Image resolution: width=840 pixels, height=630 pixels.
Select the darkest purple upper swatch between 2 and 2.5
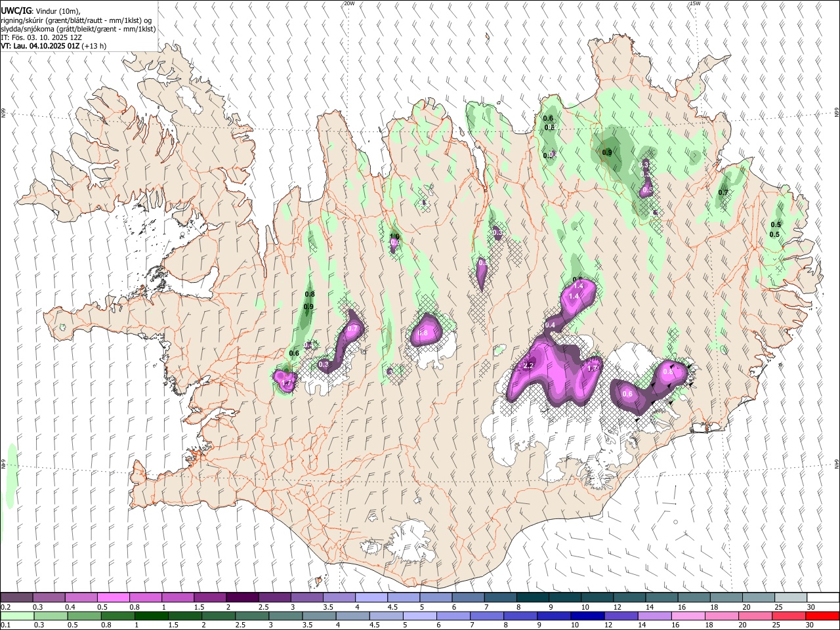(x=242, y=598)
